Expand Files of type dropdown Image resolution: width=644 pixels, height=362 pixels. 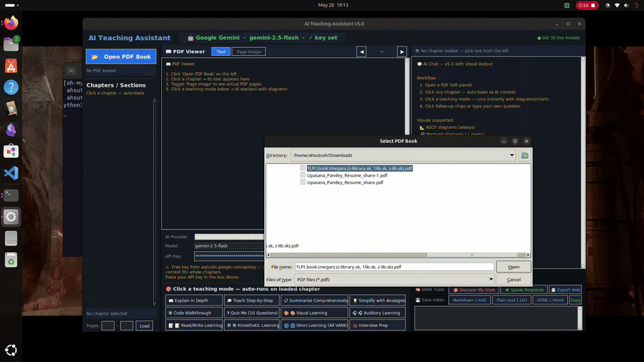(x=491, y=280)
